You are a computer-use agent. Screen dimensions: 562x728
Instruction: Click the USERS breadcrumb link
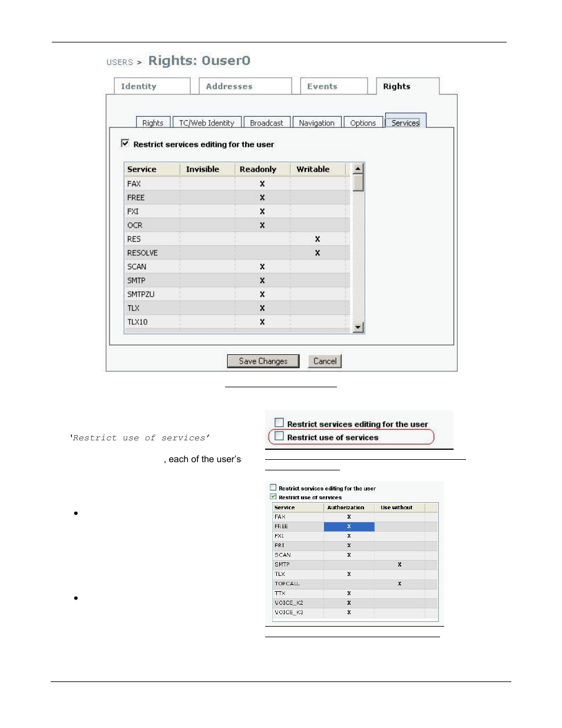click(120, 62)
